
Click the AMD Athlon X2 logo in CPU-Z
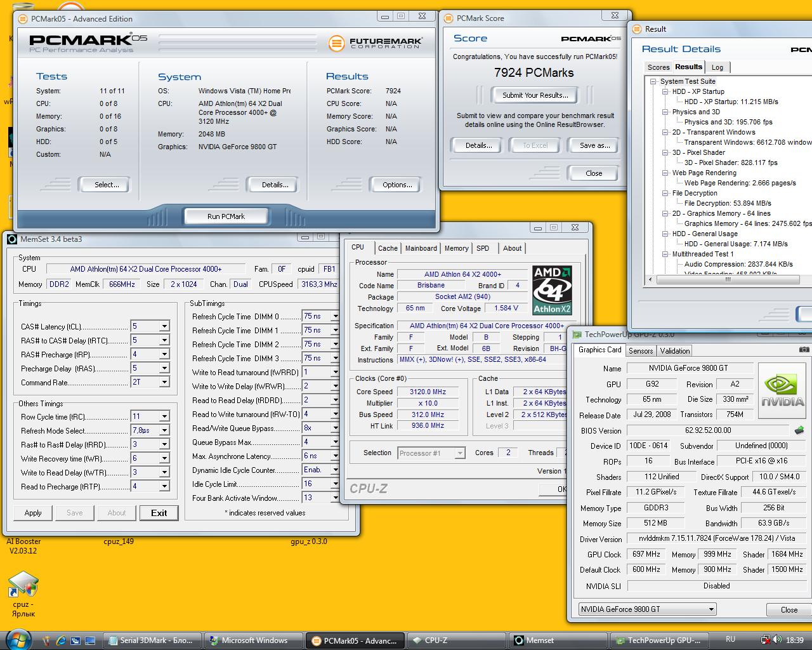(x=552, y=291)
